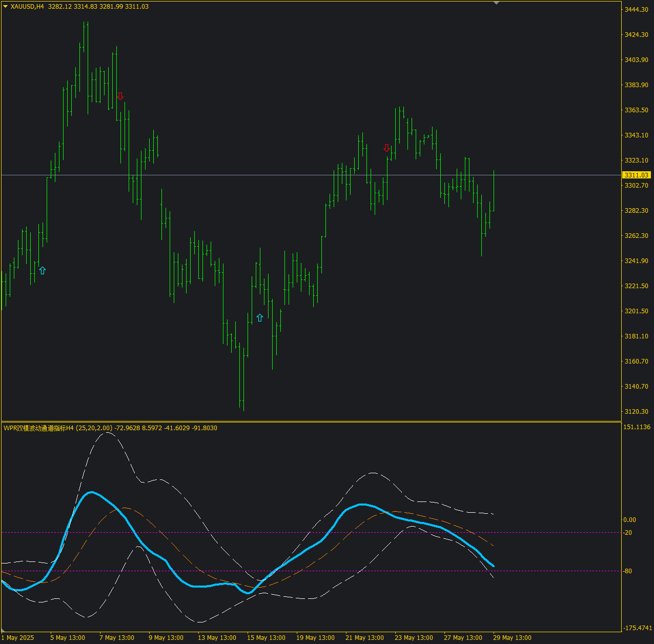Click the 21 May 13:00 time label
The image size is (654, 644).
pos(364,638)
